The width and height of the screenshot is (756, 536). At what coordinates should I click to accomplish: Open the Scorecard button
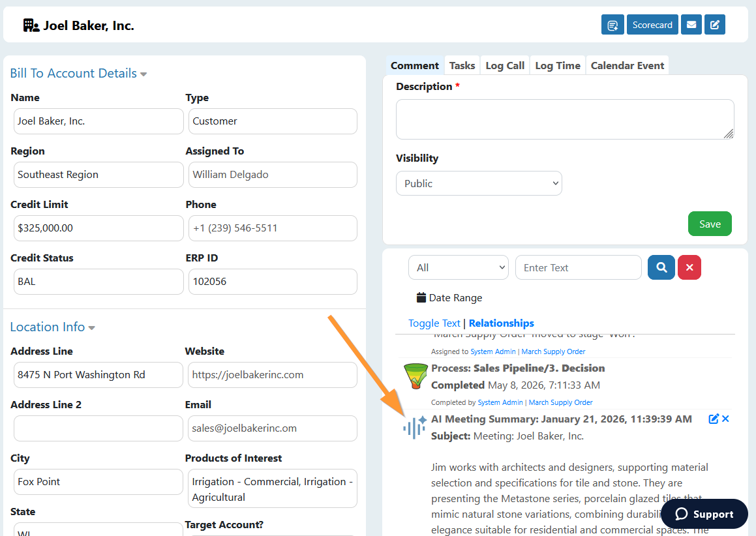652,25
